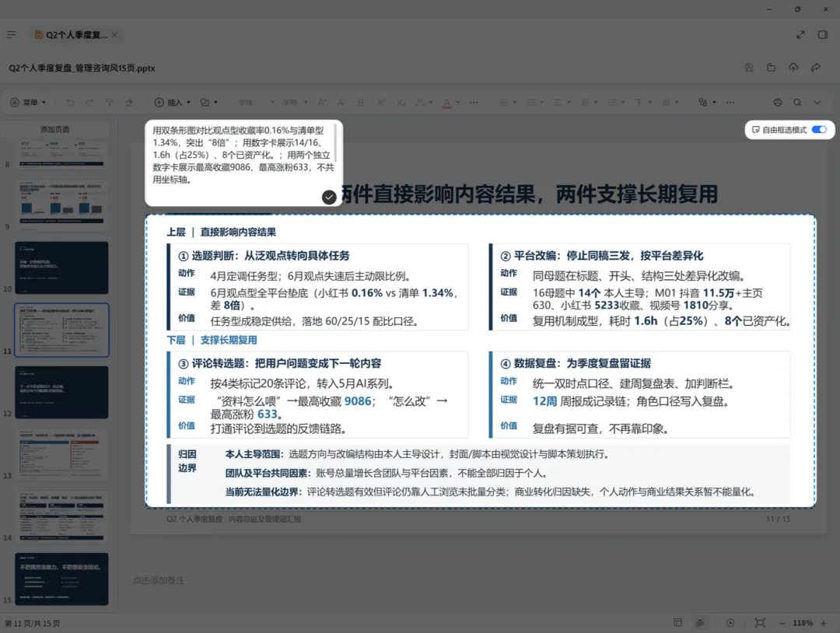Click the eraser clear-format icon
840x633 pixels.
coord(129,103)
